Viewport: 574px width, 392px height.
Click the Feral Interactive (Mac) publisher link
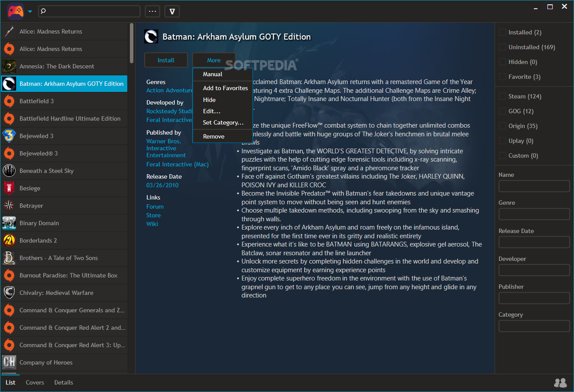(x=177, y=164)
